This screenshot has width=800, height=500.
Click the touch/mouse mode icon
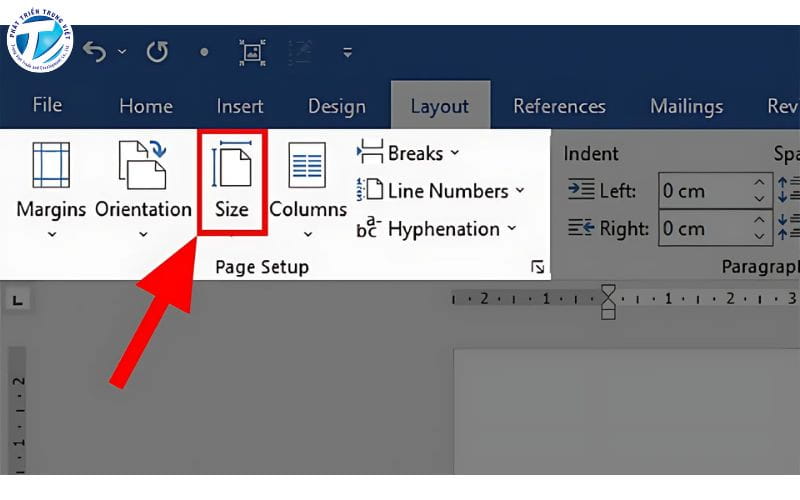click(x=250, y=51)
